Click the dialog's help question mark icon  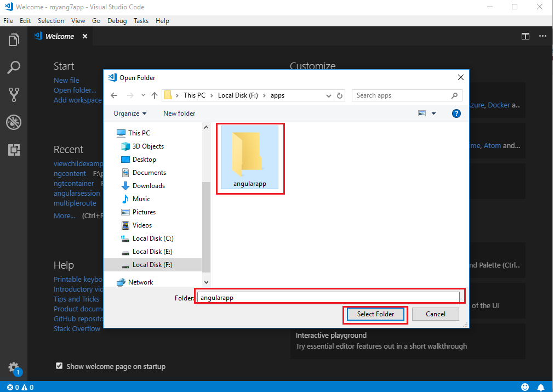tap(456, 113)
